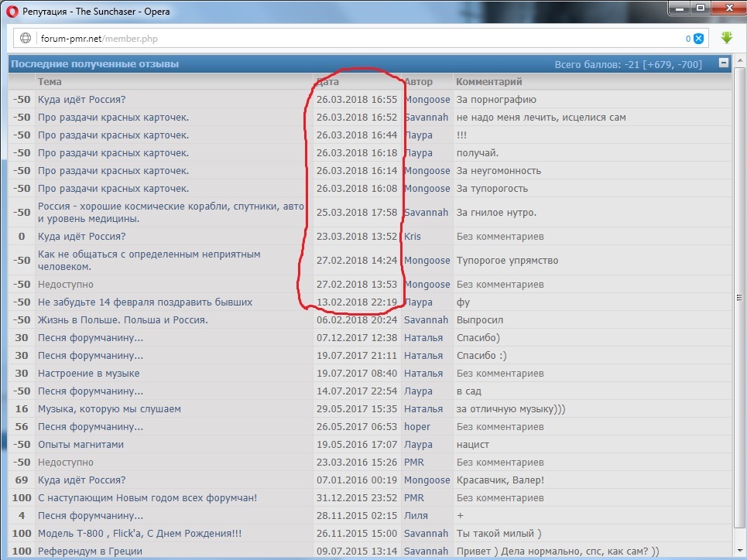Open author Kris's profile link
The image size is (747, 560).
[413, 237]
